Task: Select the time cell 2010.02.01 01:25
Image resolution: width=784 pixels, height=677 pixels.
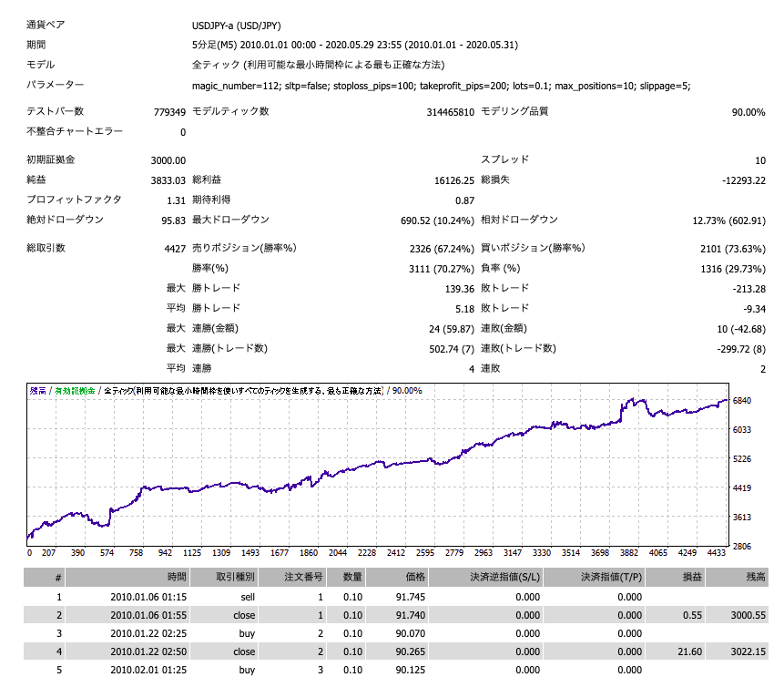Action: 148,670
